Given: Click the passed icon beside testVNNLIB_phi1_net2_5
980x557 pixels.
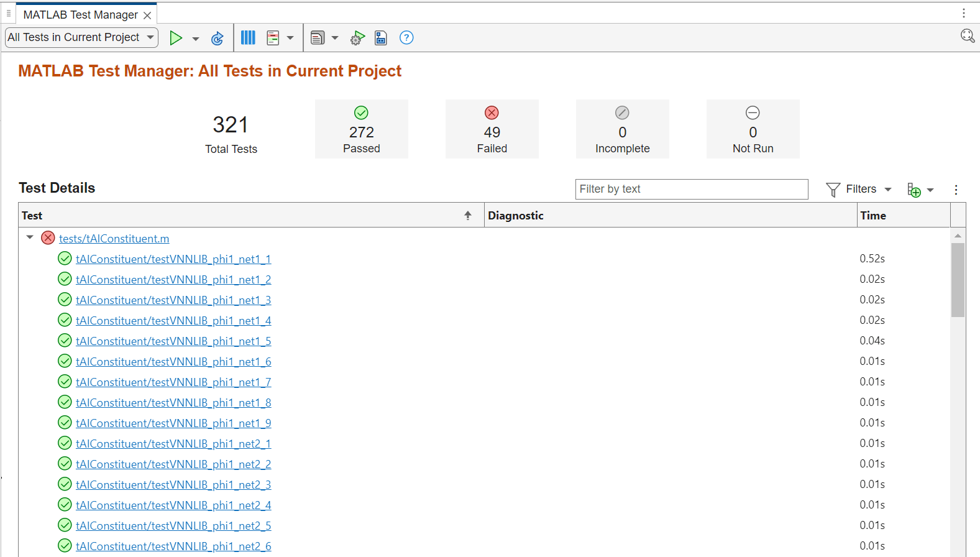Looking at the screenshot, I should coord(65,525).
